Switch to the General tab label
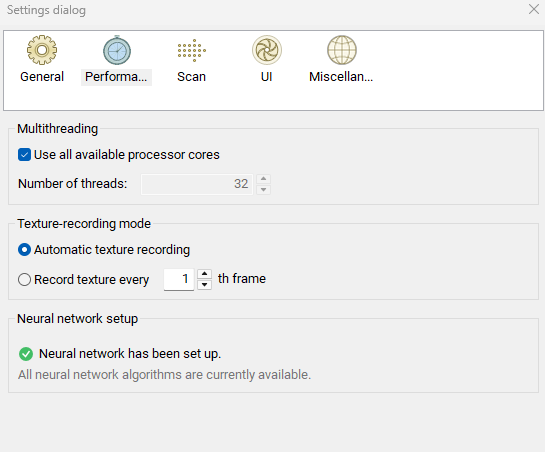The image size is (545, 452). coord(42,76)
